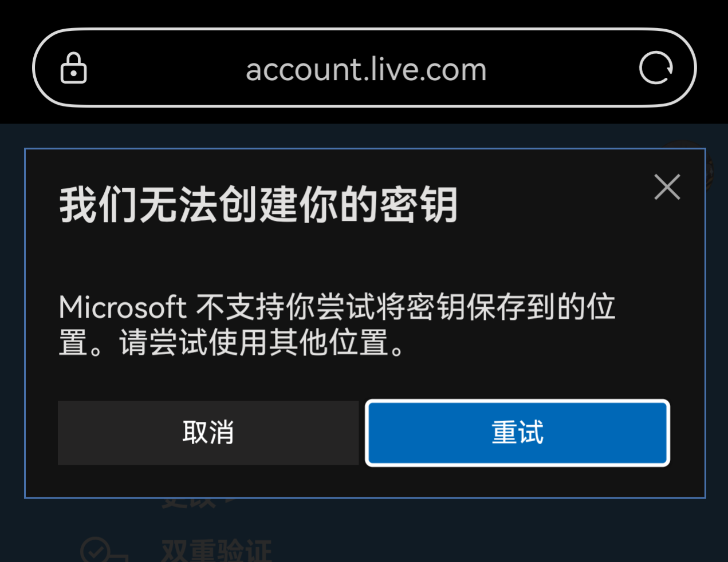
Task: Open the partially hidden profile avatar
Action: pyautogui.click(x=709, y=170)
